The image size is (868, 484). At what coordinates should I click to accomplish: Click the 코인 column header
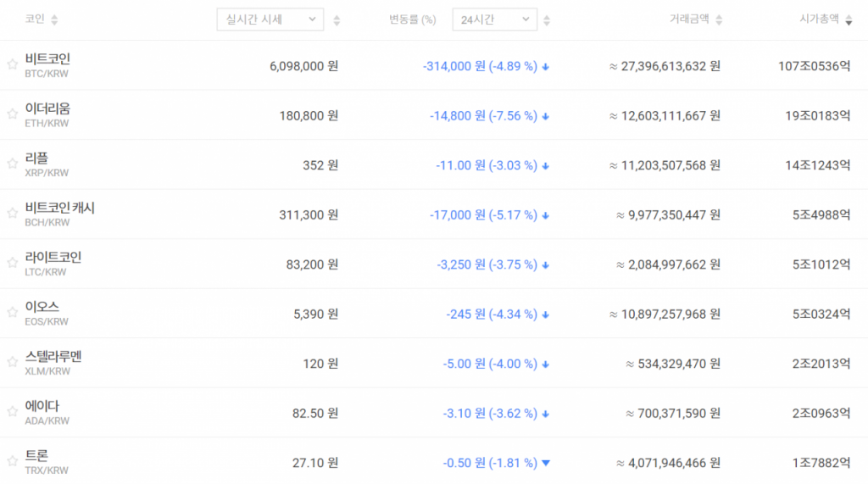click(34, 19)
